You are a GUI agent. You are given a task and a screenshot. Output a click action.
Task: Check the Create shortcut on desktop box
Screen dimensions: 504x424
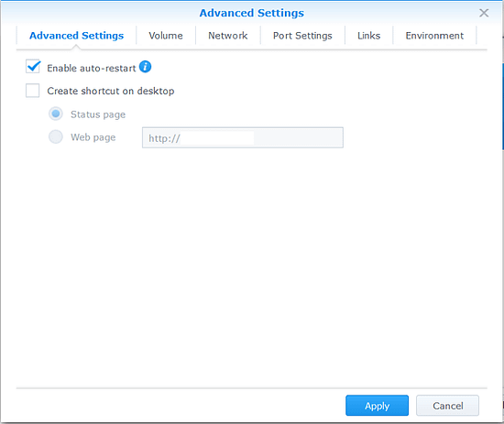point(33,91)
